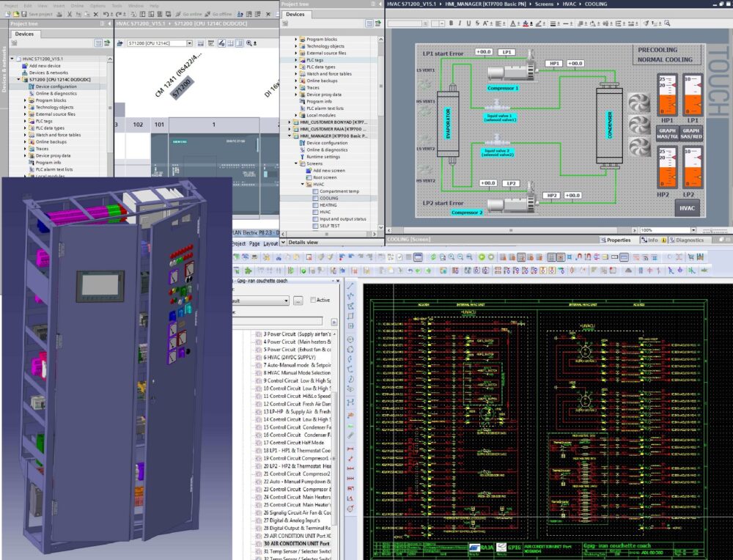Tick the checkbox next to 6 HVAC (24VDC SUPPLY)
Screen dimensions: 733x560
pos(258,357)
